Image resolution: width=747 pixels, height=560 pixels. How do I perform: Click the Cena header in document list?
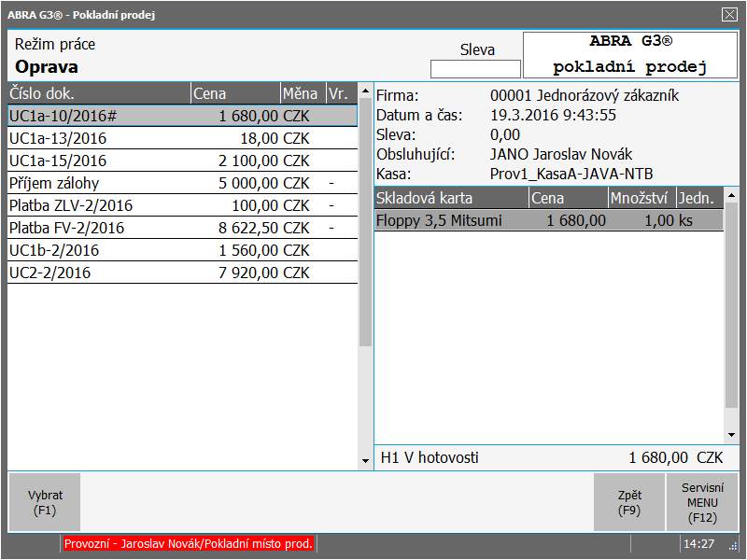pos(233,93)
